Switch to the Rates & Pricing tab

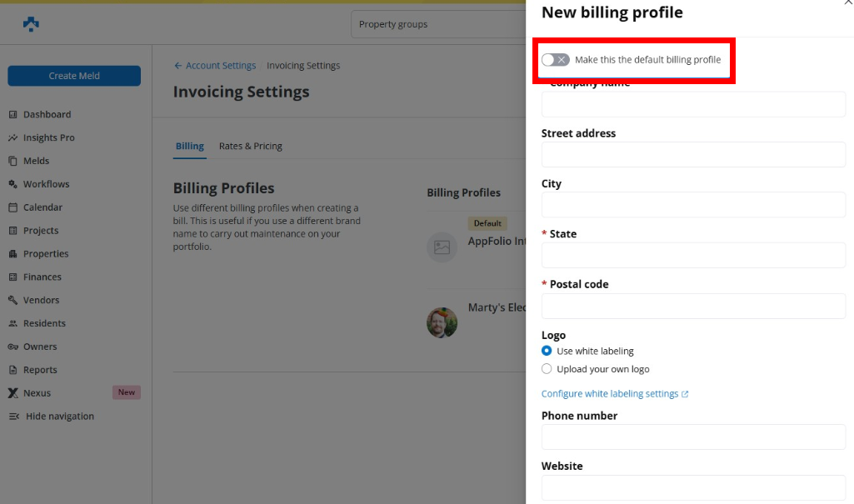[x=250, y=147]
